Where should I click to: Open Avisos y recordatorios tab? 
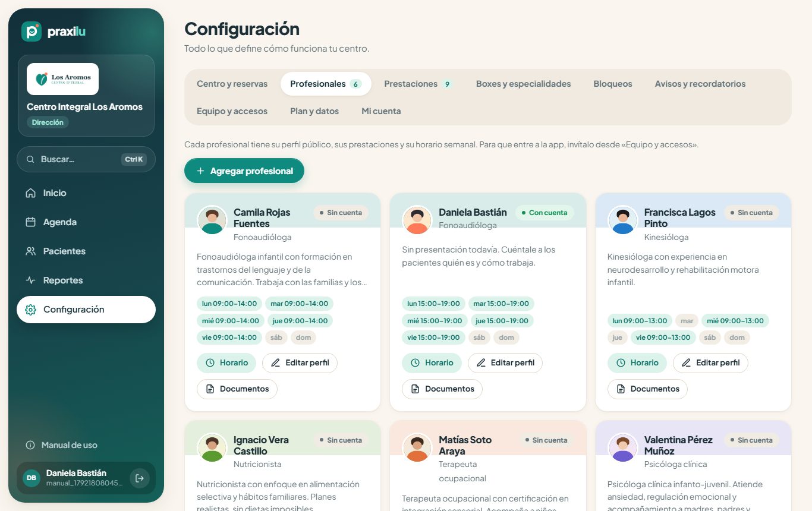coord(700,84)
